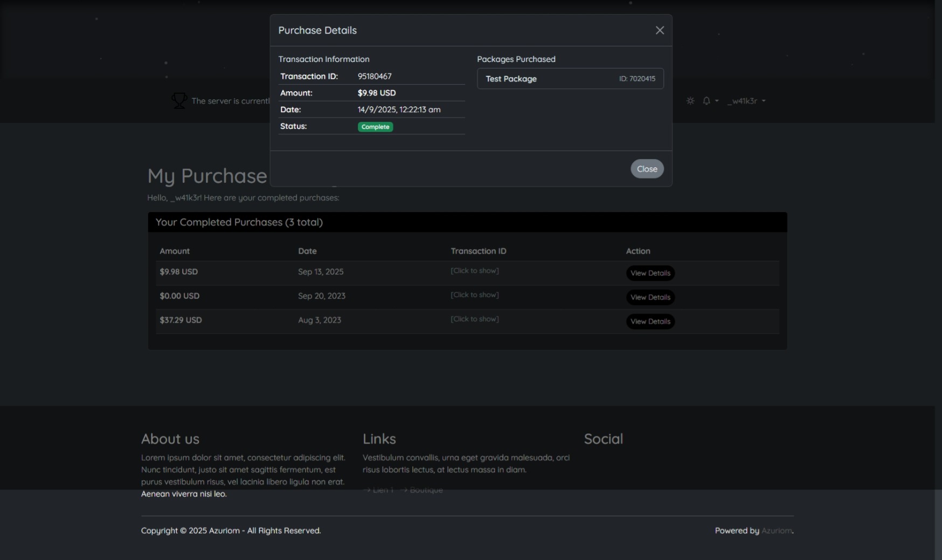Reveal transaction ID for Sep 20, 2023 purchase

(474, 295)
